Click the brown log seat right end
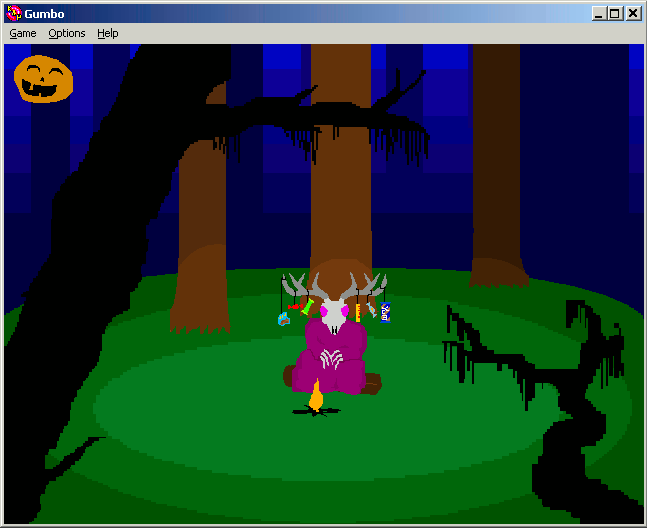Screen dimensions: 647x528 (x=373, y=384)
